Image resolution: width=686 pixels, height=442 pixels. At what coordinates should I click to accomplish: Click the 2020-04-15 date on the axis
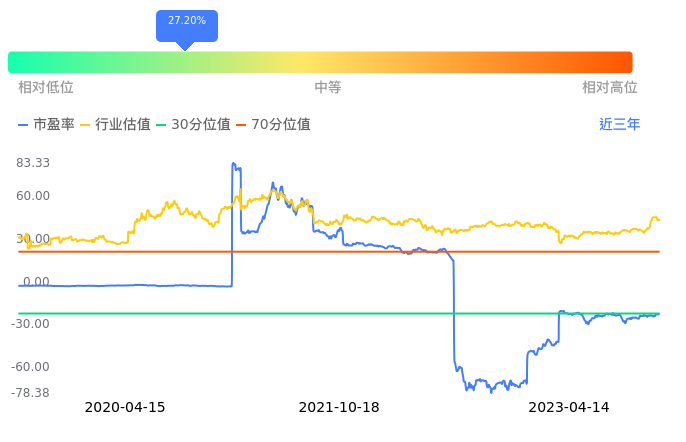[x=125, y=408]
